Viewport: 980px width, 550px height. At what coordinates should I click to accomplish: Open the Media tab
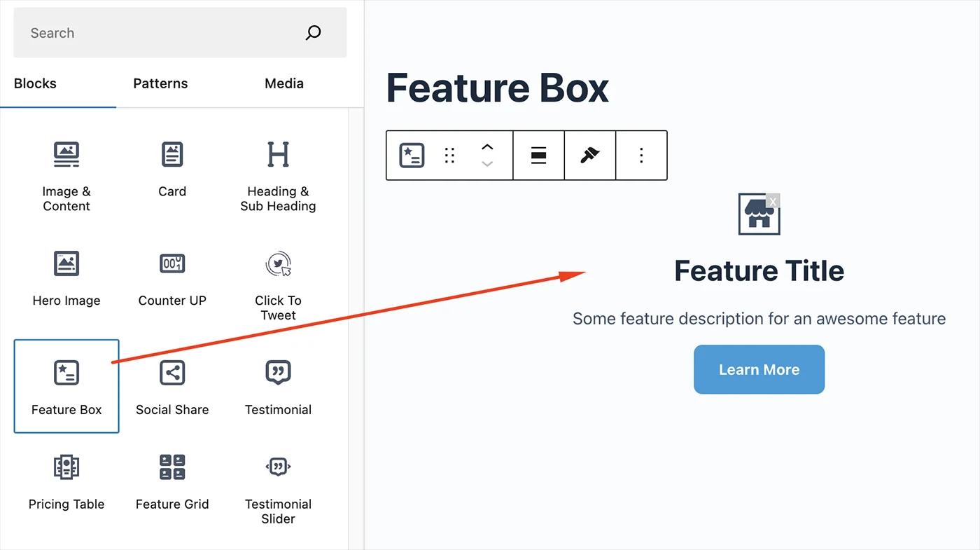click(x=283, y=83)
